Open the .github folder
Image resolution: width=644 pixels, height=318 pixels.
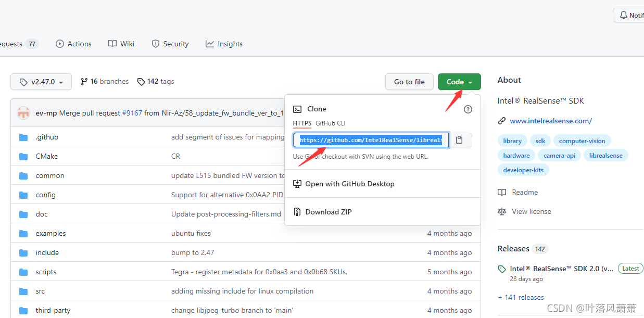[47, 137]
